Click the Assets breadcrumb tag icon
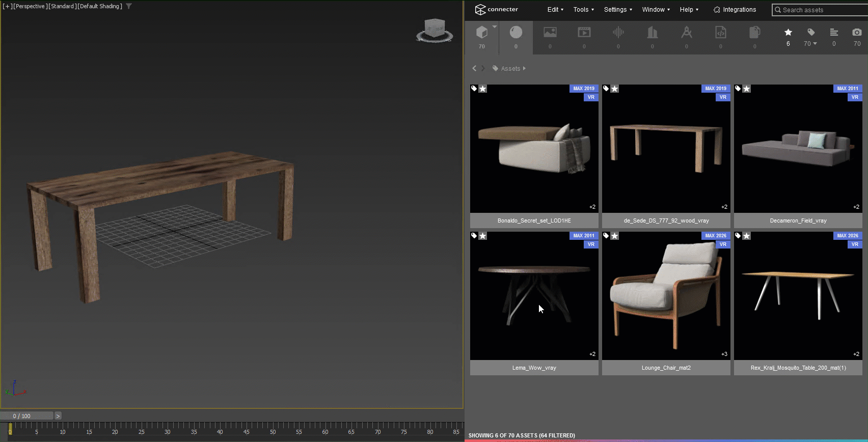This screenshot has width=868, height=442. tap(495, 68)
